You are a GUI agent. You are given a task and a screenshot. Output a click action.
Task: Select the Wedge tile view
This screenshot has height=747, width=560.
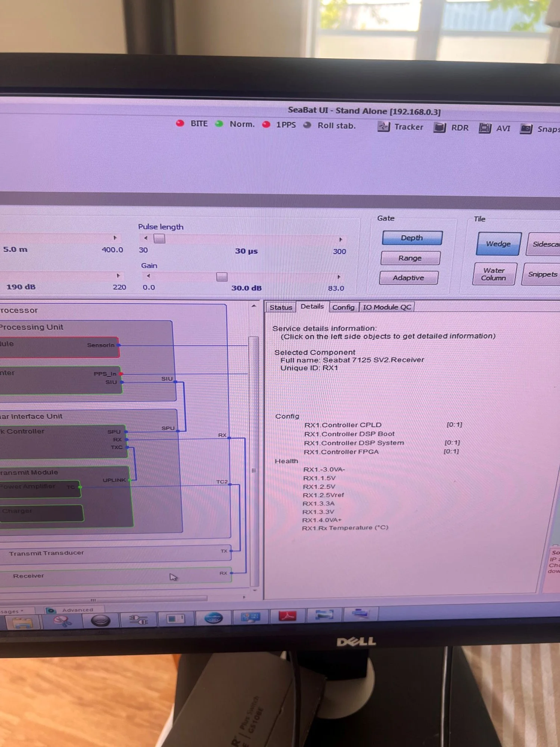(498, 244)
